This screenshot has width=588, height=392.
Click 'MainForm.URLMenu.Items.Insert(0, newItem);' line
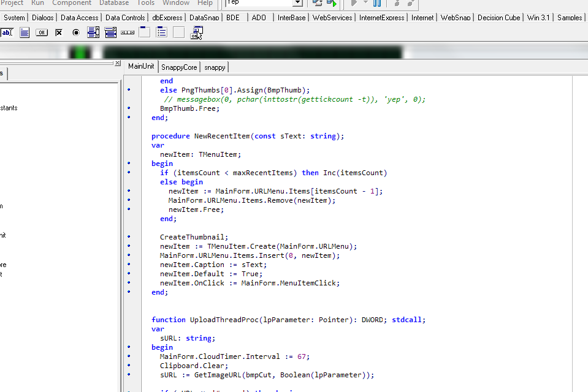[250, 255]
